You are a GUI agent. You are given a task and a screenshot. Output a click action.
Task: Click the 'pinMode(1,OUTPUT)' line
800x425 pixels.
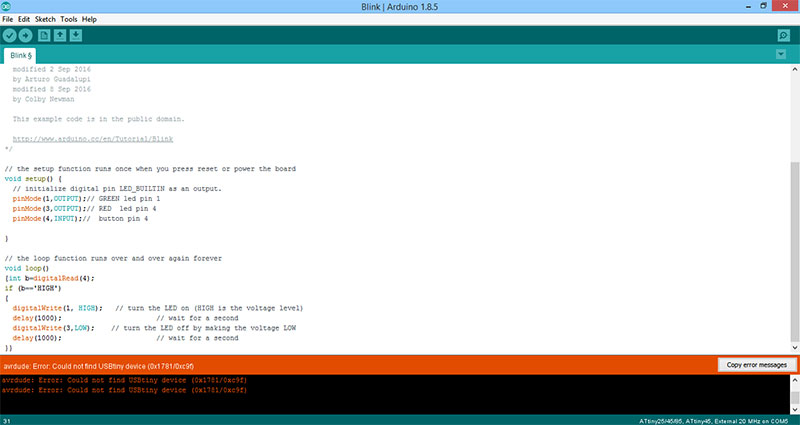(x=86, y=198)
